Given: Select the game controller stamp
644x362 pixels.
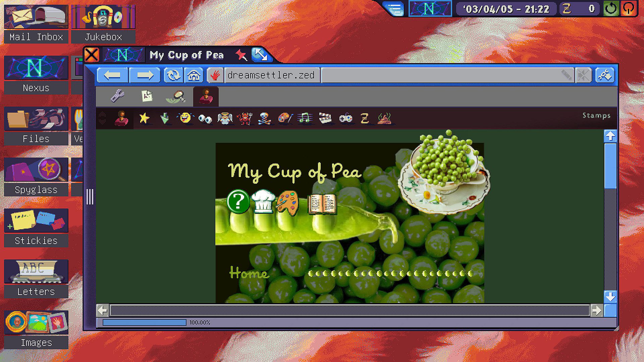Looking at the screenshot, I should click(345, 118).
